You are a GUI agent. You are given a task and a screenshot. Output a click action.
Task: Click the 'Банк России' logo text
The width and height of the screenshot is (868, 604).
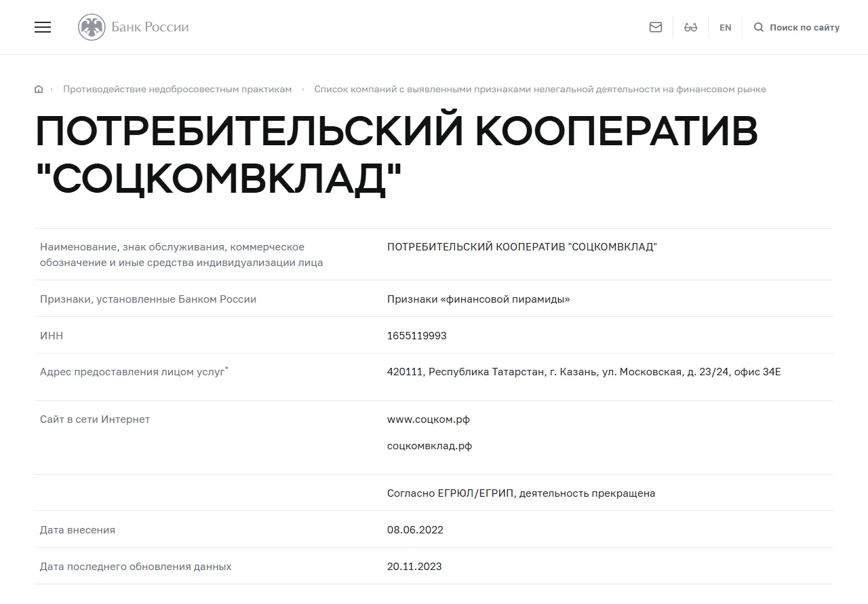tap(150, 27)
